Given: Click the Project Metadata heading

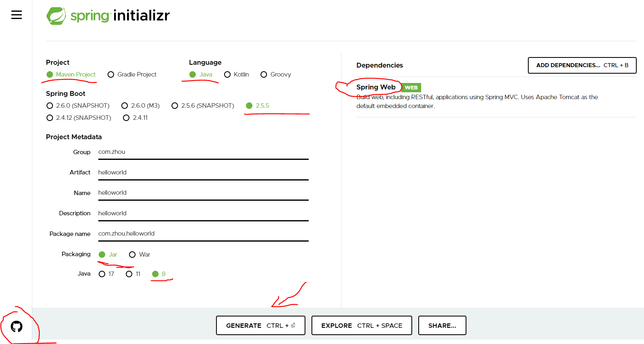Looking at the screenshot, I should pyautogui.click(x=74, y=137).
